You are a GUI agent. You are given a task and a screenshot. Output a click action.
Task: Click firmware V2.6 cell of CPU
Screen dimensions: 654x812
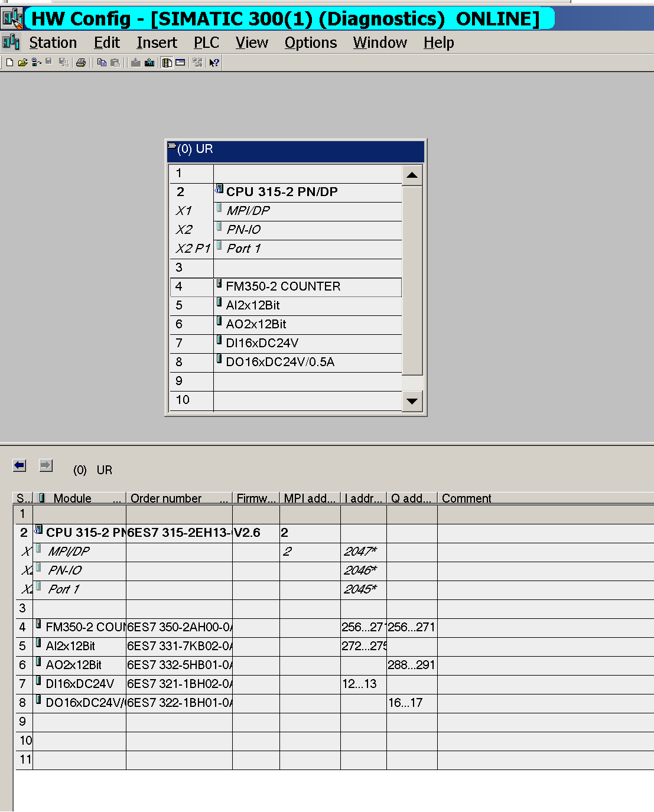tap(256, 533)
